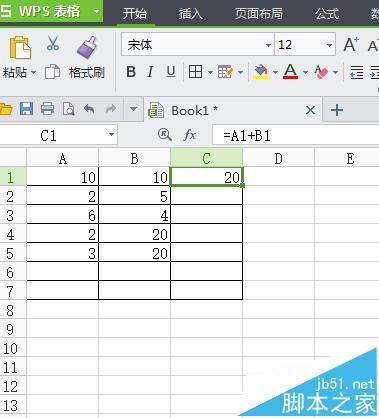Apply the yellow fill color bucket
This screenshot has height=418, width=379.
coord(261,72)
